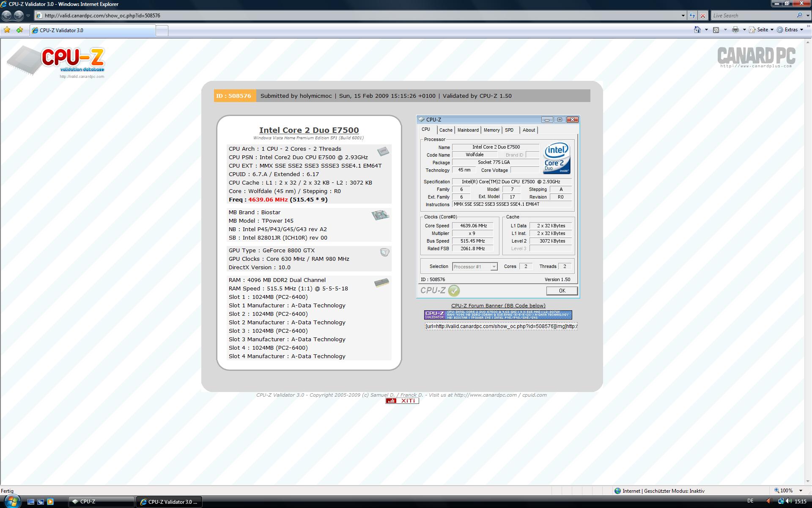Open search provider options dropdown
The image size is (812, 508).
807,16
